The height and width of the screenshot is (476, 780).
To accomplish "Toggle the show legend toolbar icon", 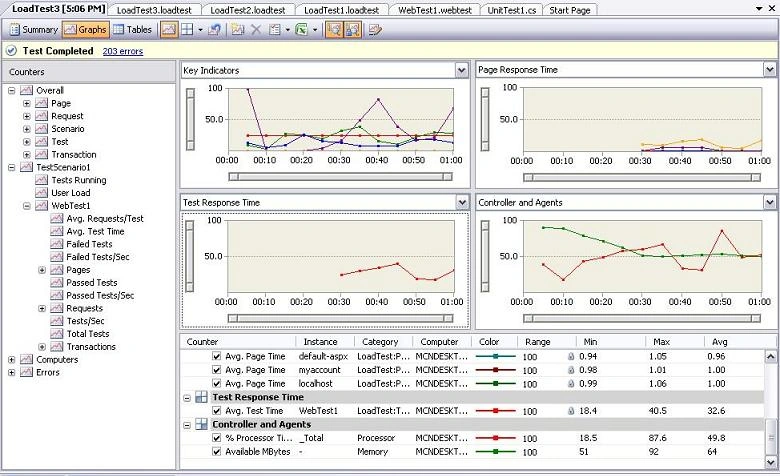I will (x=353, y=30).
